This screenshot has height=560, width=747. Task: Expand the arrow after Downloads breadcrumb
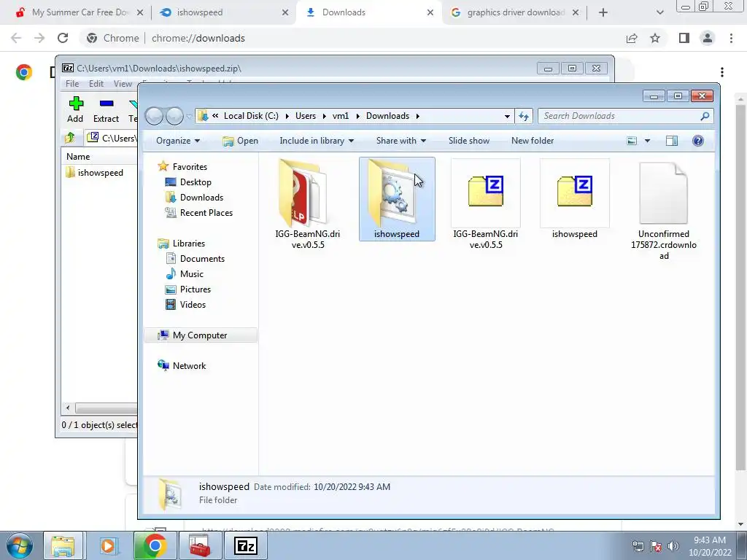pos(418,116)
